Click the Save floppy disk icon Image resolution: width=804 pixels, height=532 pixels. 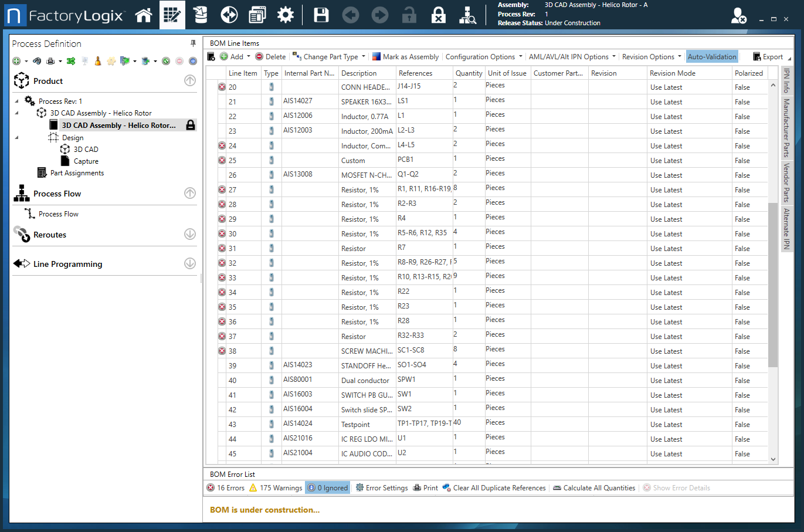pos(321,15)
